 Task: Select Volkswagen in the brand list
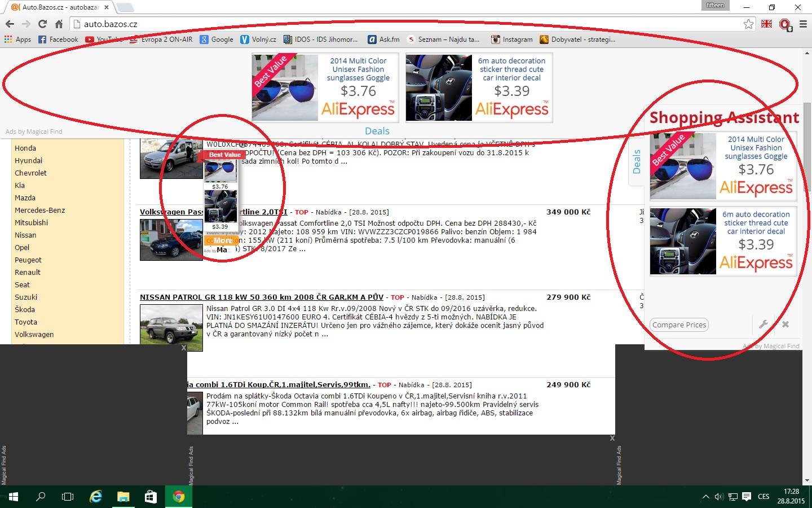34,334
